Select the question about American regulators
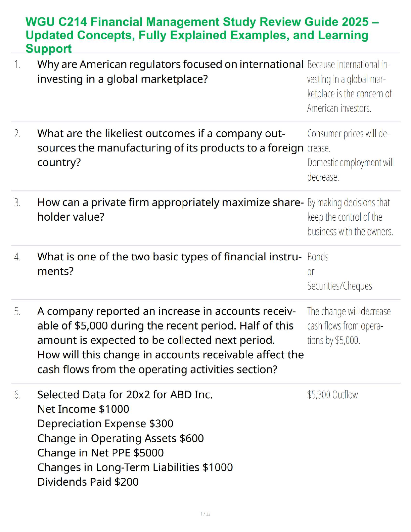411x532 pixels. click(170, 72)
